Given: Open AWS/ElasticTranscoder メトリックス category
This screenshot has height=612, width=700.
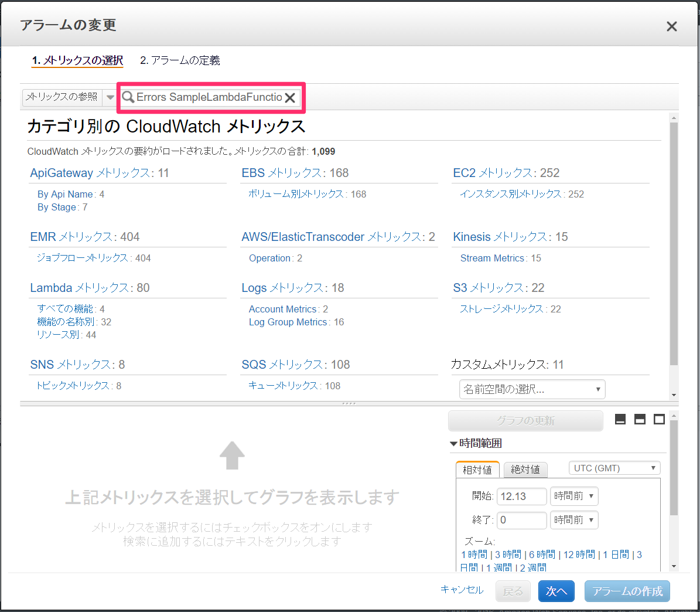Looking at the screenshot, I should 331,237.
